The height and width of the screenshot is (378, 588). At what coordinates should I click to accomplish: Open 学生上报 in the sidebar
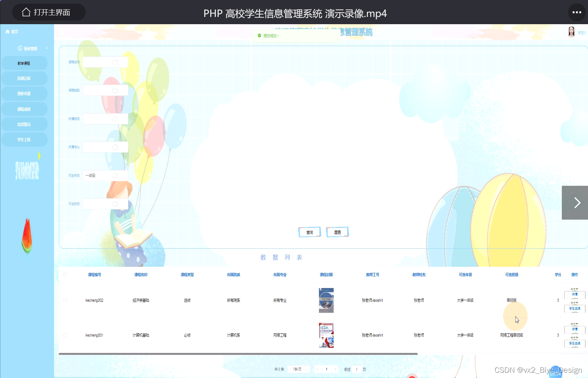coord(24,140)
